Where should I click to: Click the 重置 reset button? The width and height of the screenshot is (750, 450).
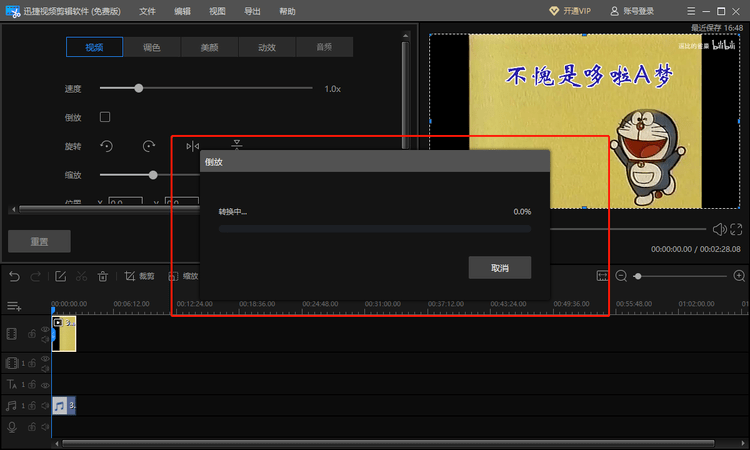39,241
